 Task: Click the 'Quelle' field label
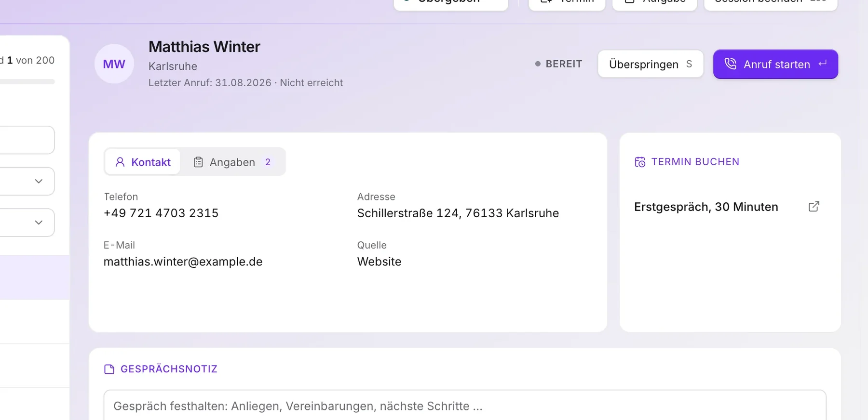pos(372,246)
